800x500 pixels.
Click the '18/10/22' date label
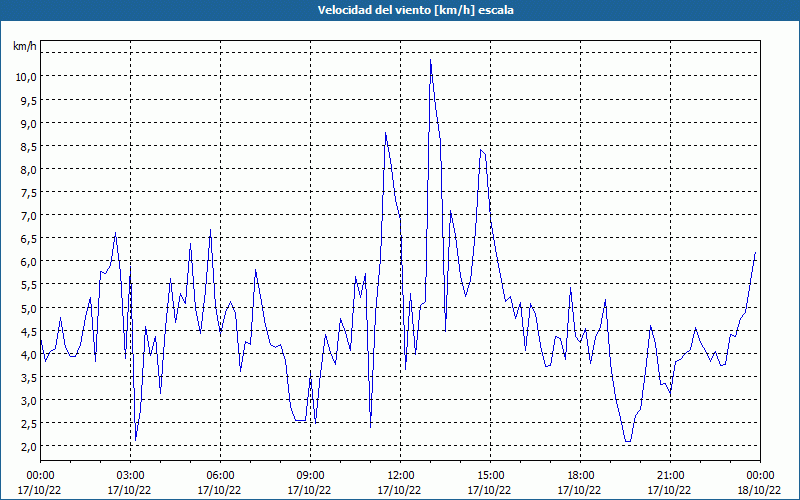tap(759, 490)
